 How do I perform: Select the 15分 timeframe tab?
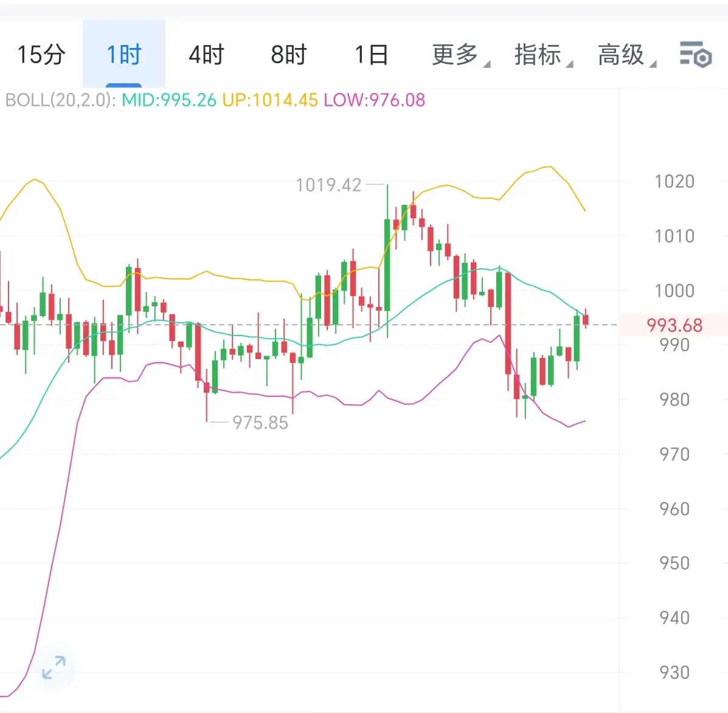point(41,55)
